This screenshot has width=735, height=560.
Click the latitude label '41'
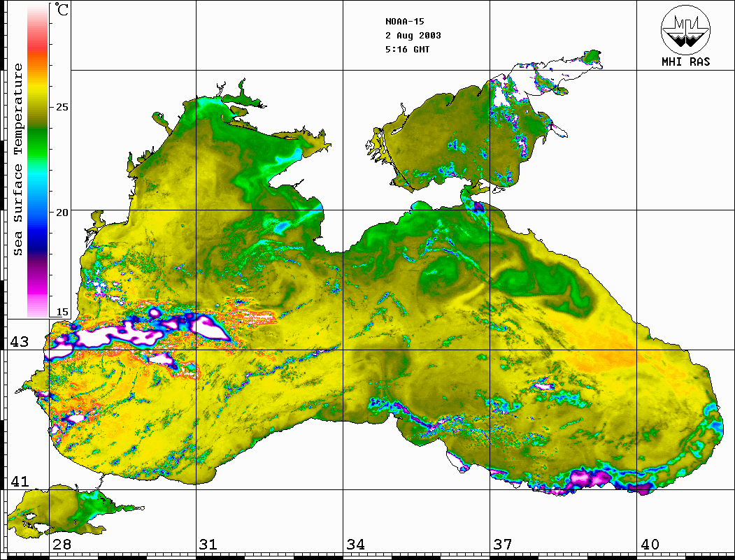point(20,481)
